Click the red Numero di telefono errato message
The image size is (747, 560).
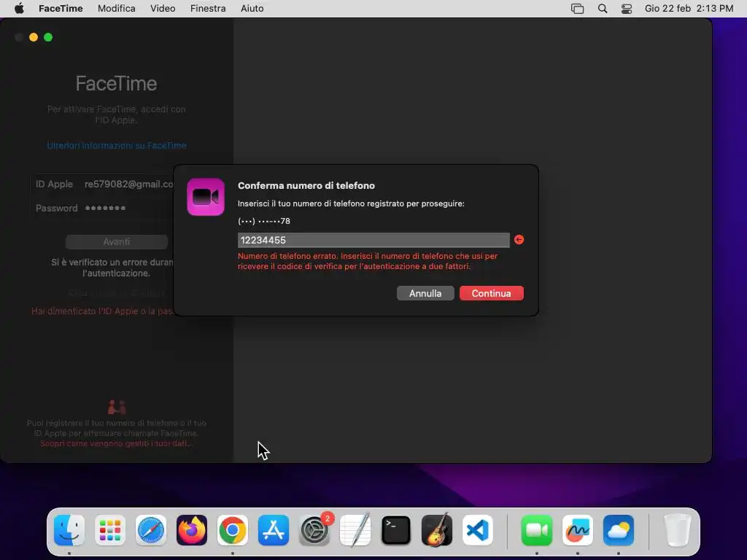368,261
